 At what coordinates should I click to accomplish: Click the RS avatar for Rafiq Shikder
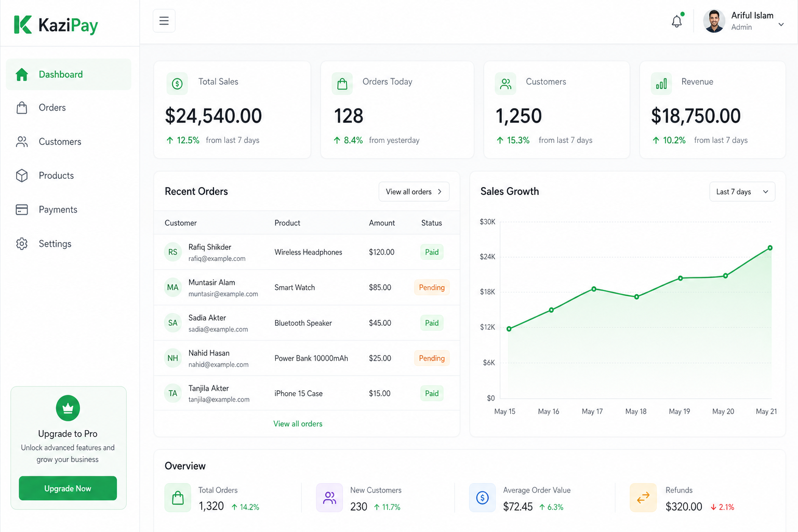pyautogui.click(x=173, y=252)
